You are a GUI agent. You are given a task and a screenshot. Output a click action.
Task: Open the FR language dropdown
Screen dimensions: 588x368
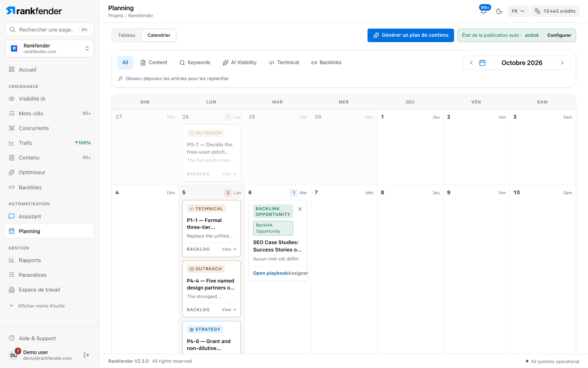pyautogui.click(x=518, y=11)
